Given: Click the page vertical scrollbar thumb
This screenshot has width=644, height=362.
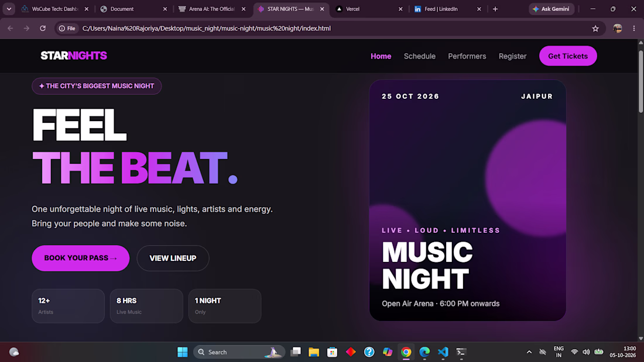Looking at the screenshot, I should tap(640, 81).
